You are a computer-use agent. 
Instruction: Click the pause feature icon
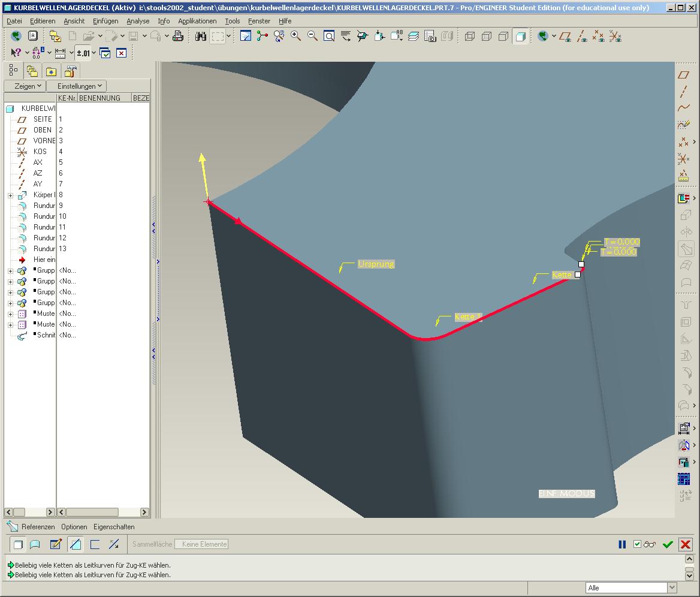coord(622,544)
